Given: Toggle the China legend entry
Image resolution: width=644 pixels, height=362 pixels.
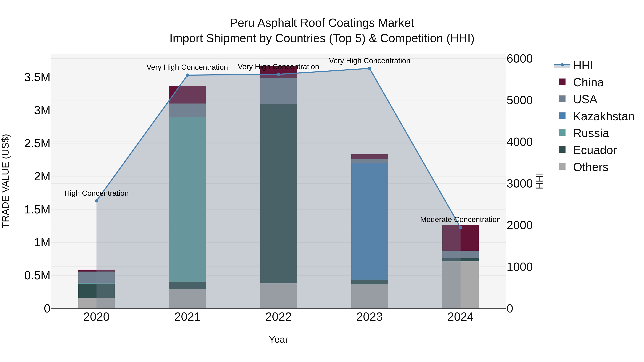Looking at the screenshot, I should [x=582, y=82].
